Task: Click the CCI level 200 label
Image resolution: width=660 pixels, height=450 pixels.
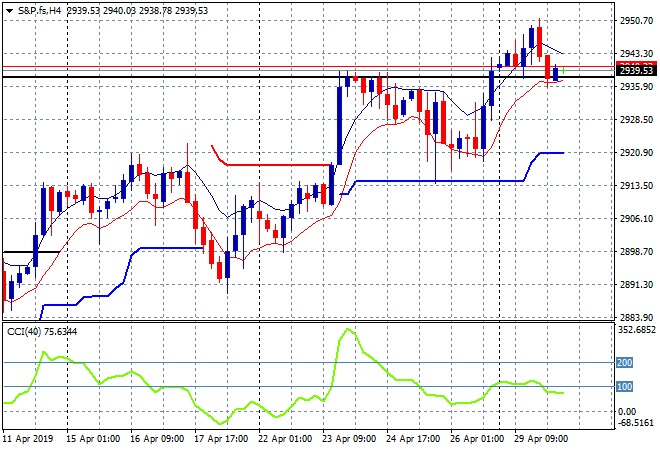Action: 624,362
